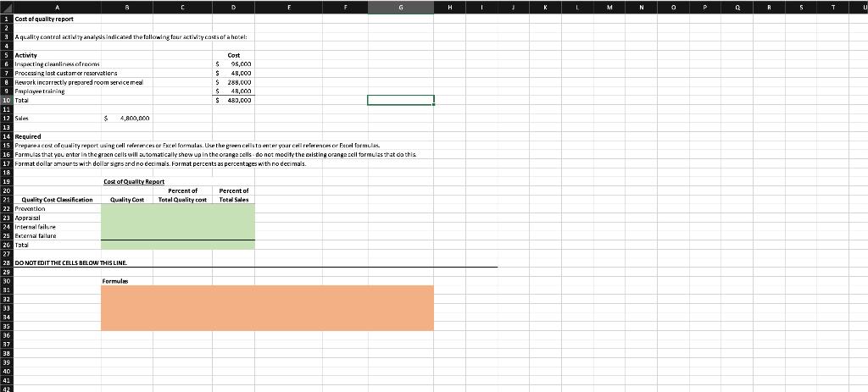Screen dimensions: 868x392
Task: Select column D header
Action: (x=233, y=7)
